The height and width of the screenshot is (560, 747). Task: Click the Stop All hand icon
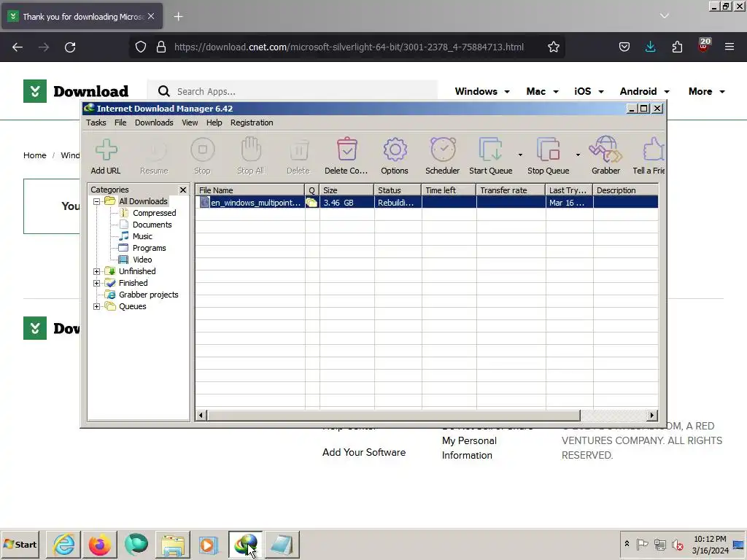251,150
